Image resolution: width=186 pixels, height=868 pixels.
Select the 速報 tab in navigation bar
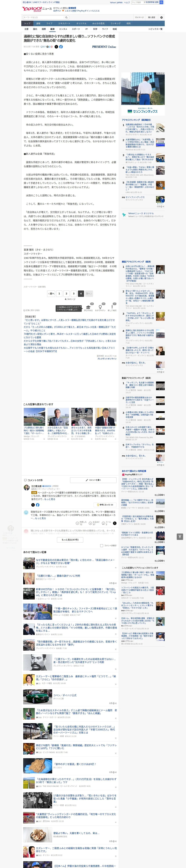tap(38, 24)
